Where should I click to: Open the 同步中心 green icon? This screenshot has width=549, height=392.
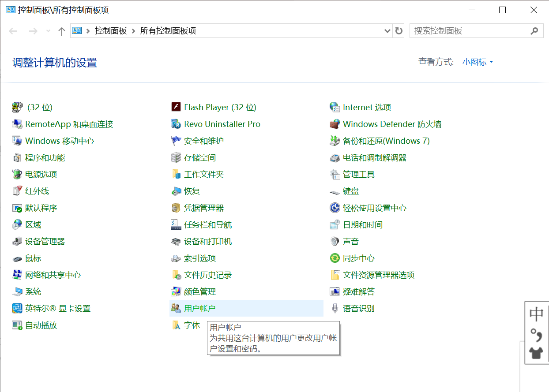coord(335,258)
